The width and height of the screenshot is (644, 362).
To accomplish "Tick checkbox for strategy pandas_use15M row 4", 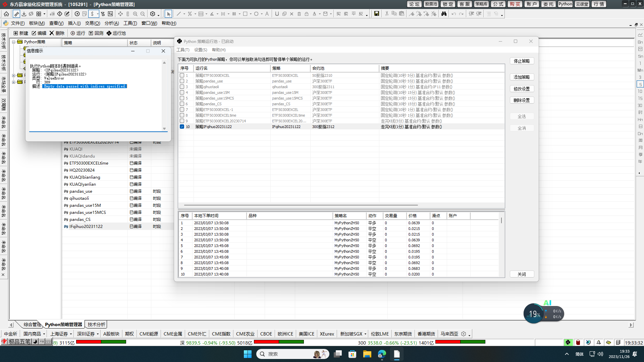I will pos(182,93).
